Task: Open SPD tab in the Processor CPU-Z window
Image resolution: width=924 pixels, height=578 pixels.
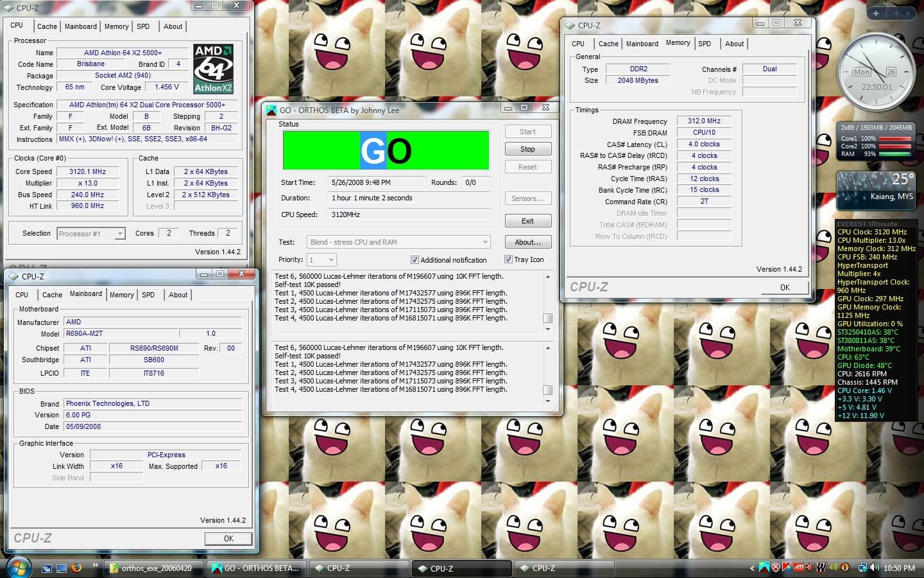Action: [x=143, y=26]
